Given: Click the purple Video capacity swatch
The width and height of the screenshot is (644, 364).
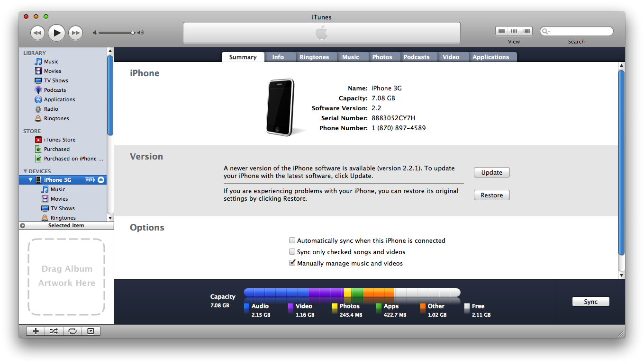Looking at the screenshot, I should tap(290, 306).
